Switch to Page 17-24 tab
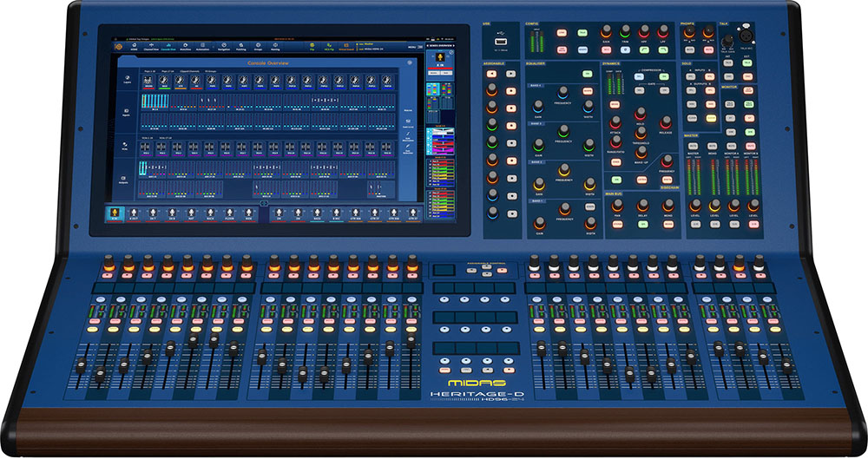 [168, 71]
